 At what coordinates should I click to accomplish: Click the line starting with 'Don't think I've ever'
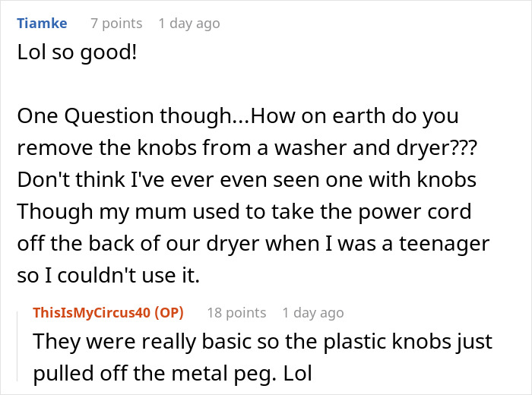[247, 180]
